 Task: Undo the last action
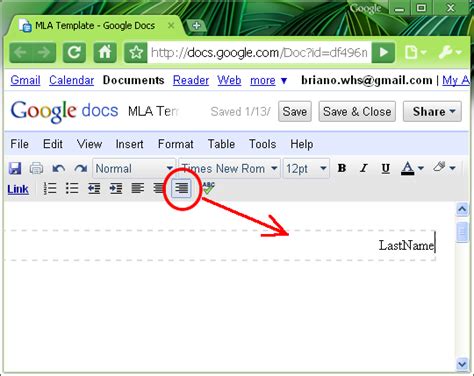tap(59, 169)
